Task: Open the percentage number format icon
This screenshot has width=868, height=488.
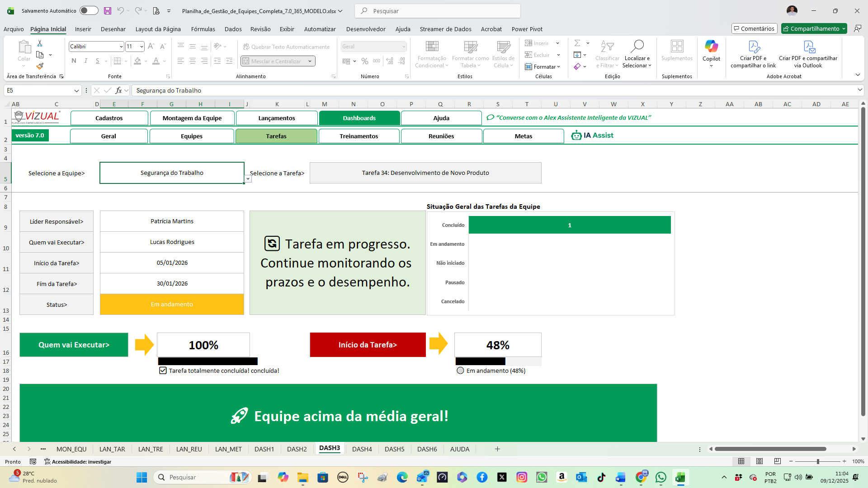Action: [x=365, y=61]
